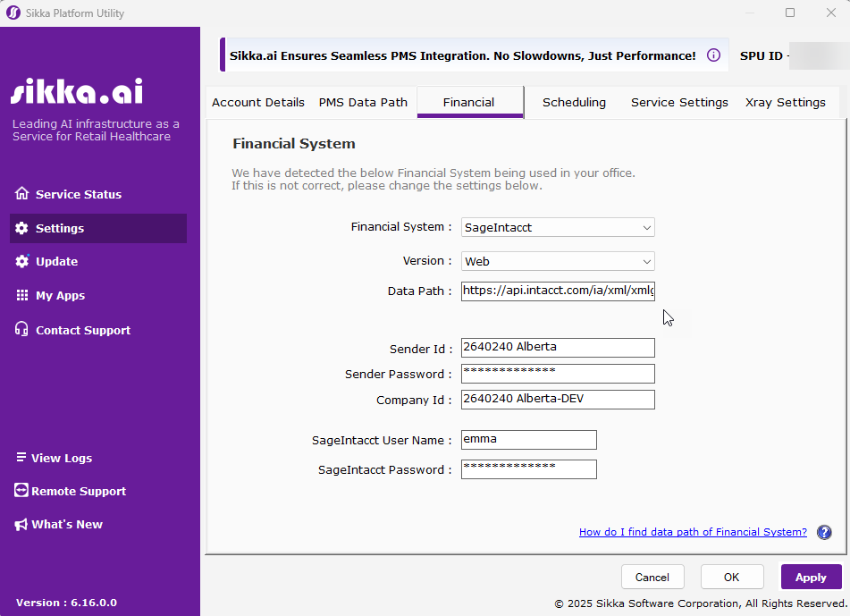Click the Service Status home icon
The height and width of the screenshot is (616, 850).
21,194
